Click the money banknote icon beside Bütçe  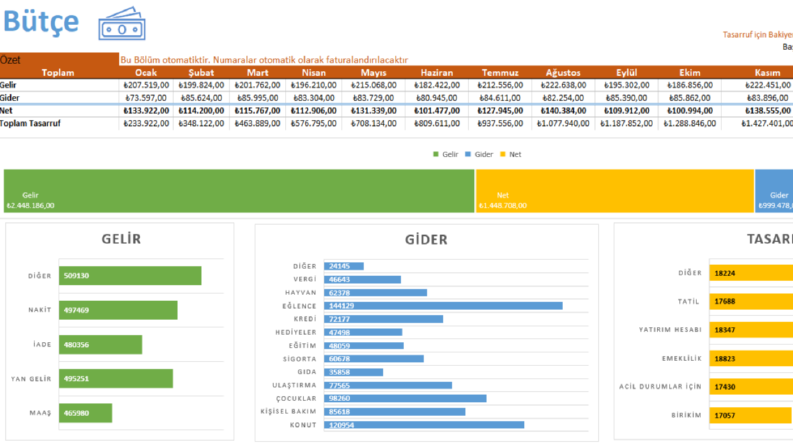(122, 24)
